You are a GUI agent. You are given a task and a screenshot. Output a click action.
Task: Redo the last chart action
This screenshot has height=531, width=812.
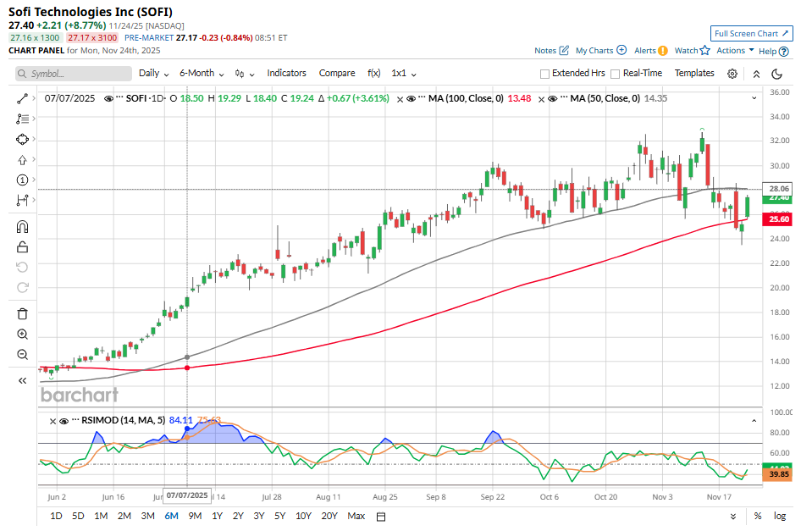point(22,287)
